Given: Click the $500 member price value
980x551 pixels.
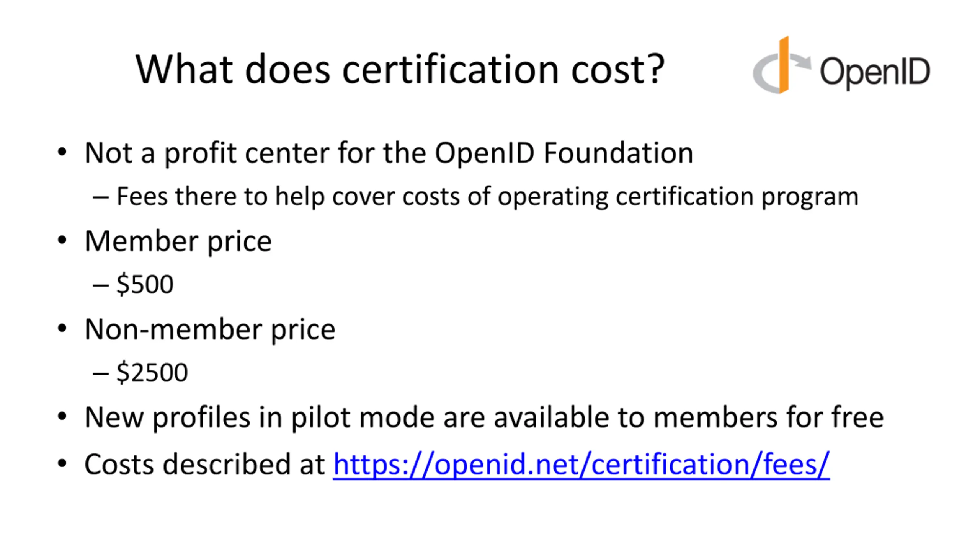Looking at the screenshot, I should coord(145,284).
